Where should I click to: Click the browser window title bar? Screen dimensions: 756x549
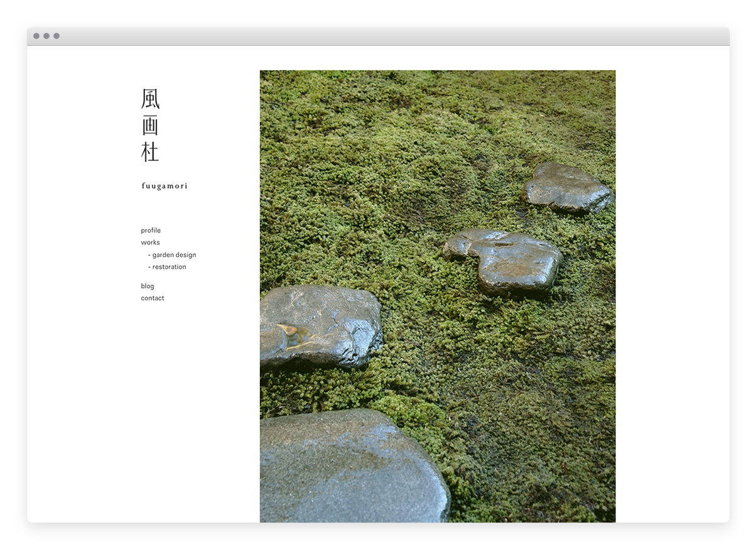(x=378, y=36)
